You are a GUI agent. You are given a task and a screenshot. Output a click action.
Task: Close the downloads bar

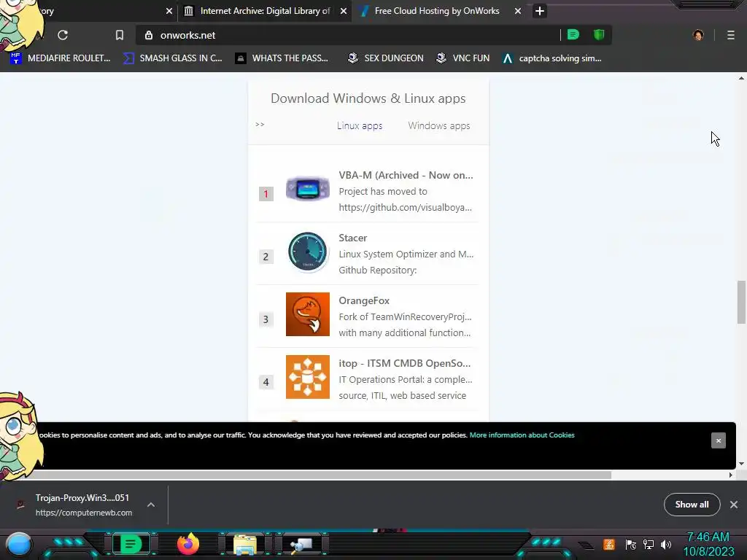734,505
